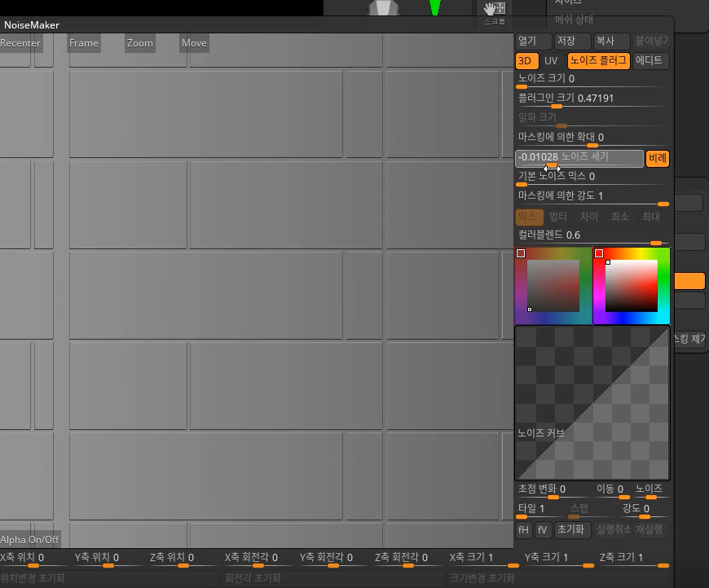Image resolution: width=709 pixels, height=588 pixels.
Task: Adjust the 노이즈 크기 slider
Action: [x=592, y=81]
